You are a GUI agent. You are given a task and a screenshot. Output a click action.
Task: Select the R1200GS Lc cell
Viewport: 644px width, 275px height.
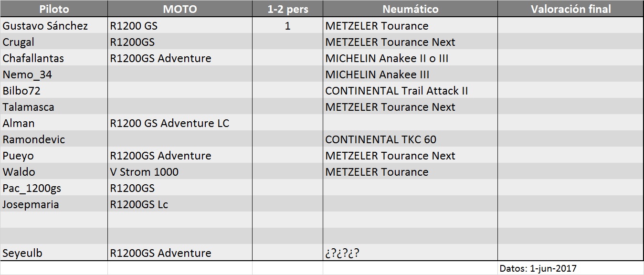180,204
